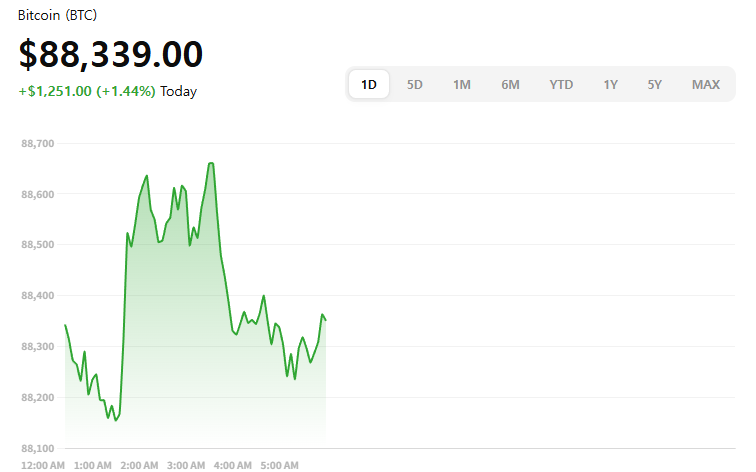Display the MAX price history

(706, 85)
